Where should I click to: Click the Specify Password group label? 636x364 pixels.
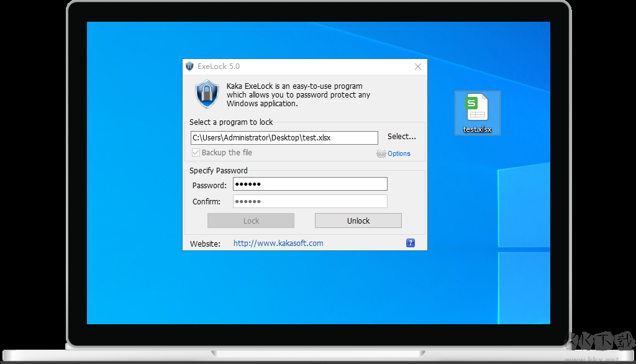[219, 170]
